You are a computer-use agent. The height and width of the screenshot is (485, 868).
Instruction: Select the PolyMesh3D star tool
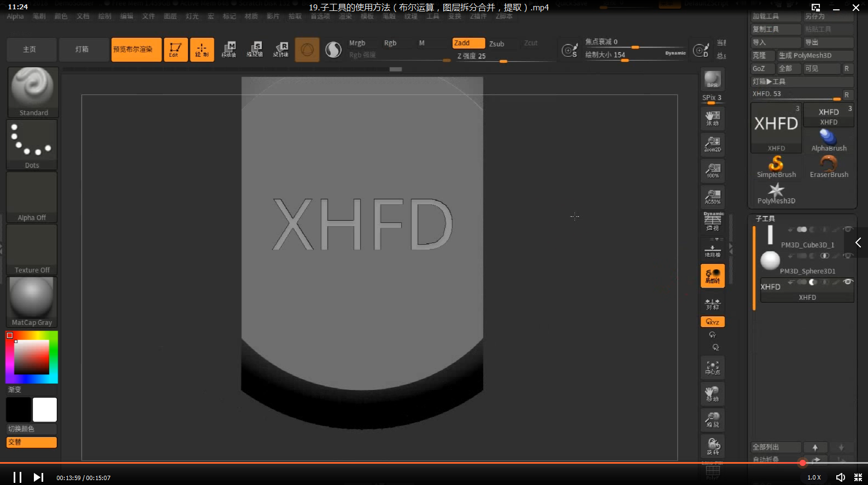(776, 193)
